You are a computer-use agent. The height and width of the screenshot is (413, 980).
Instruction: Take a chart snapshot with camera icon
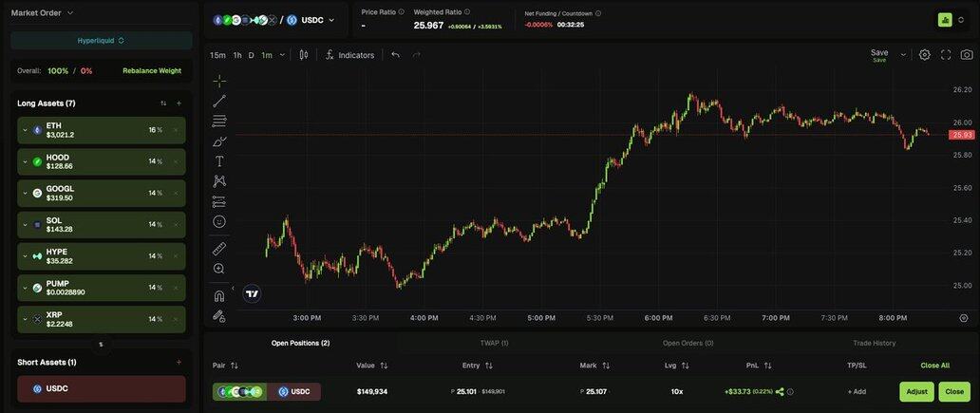point(967,55)
